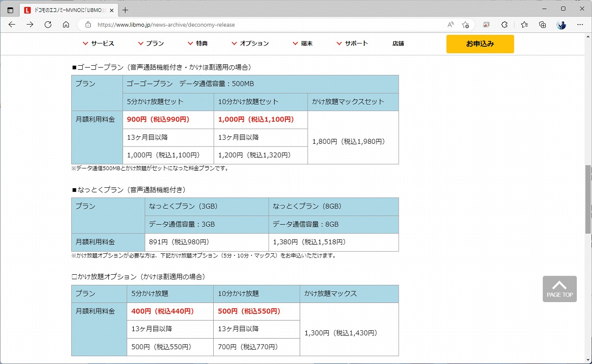Click the yellow お申込み button
The height and width of the screenshot is (364, 592).
coord(480,44)
